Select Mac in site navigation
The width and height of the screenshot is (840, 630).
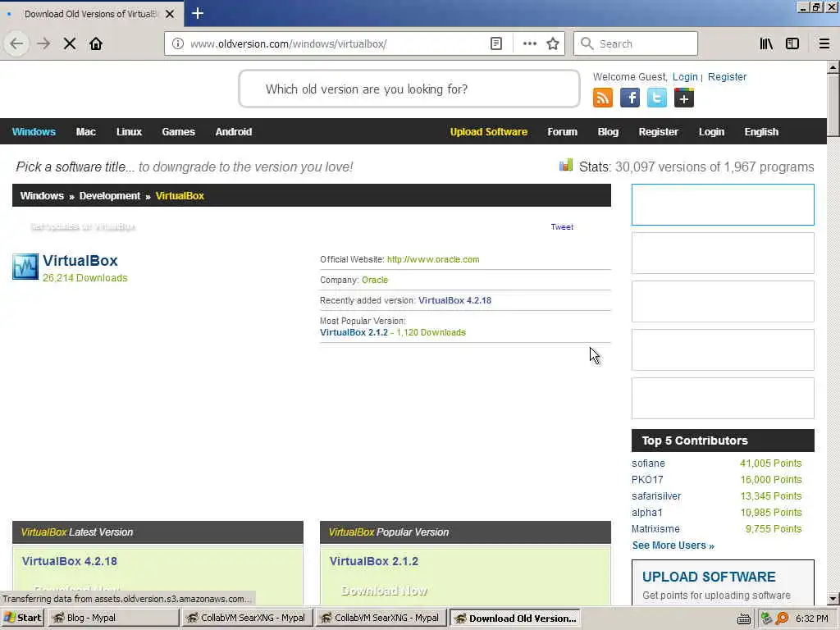point(85,132)
